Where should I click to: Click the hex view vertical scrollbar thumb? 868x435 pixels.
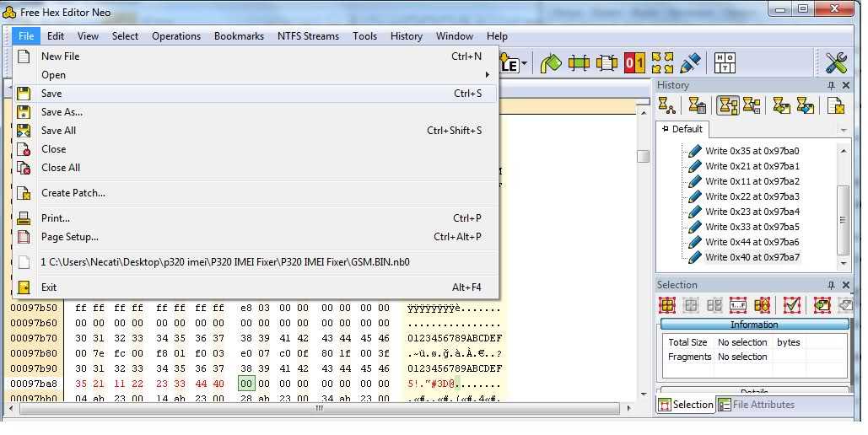tap(643, 157)
